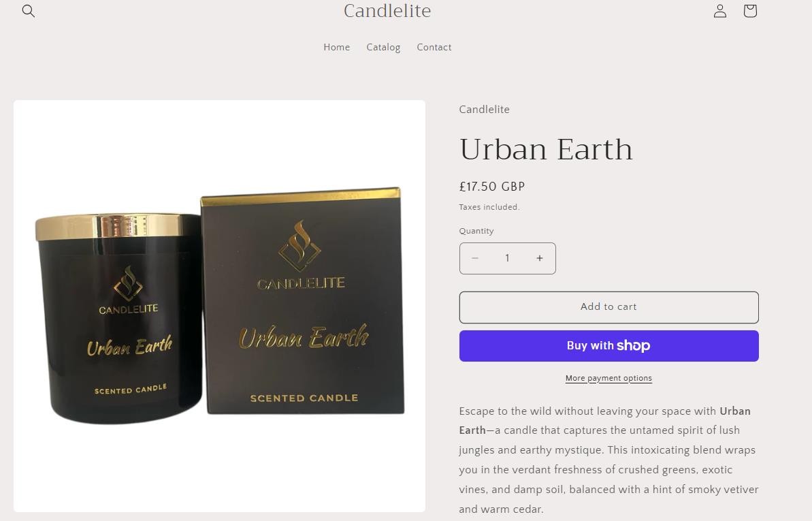This screenshot has height=521, width=812.
Task: Click the product description paragraph
Action: [608, 460]
